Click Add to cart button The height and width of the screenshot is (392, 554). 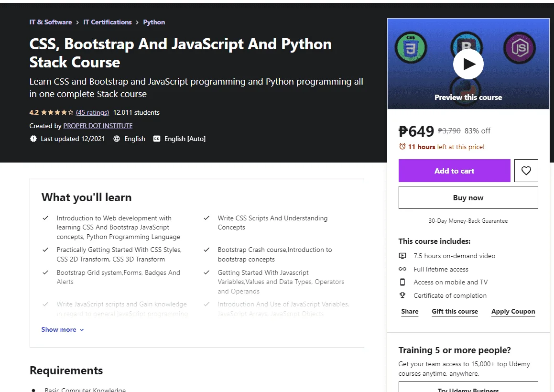click(x=455, y=171)
